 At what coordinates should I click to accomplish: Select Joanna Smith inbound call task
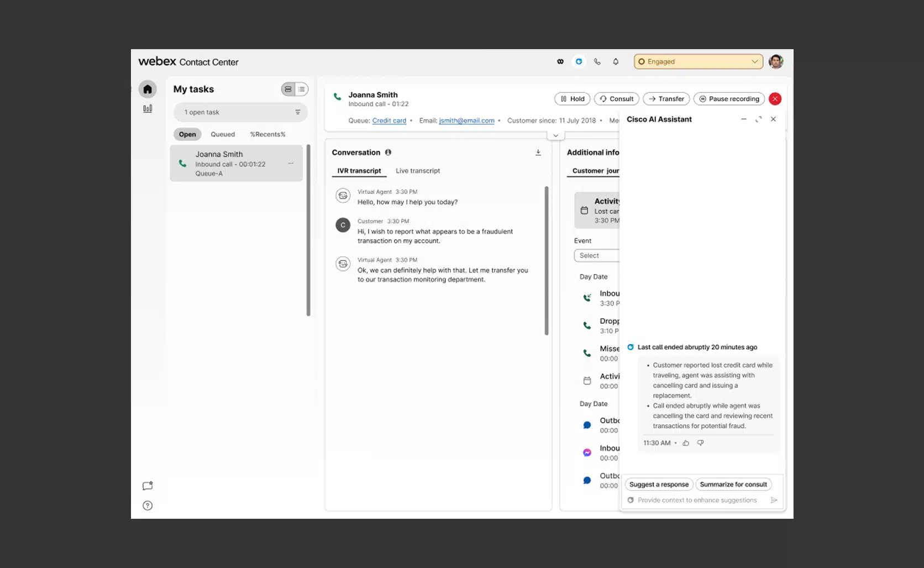click(x=237, y=164)
